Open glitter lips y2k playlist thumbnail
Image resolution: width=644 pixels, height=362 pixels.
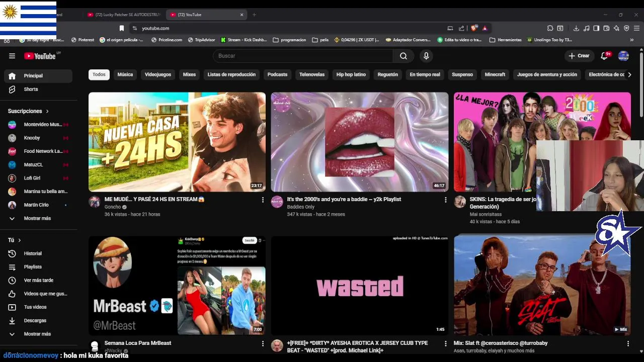360,142
